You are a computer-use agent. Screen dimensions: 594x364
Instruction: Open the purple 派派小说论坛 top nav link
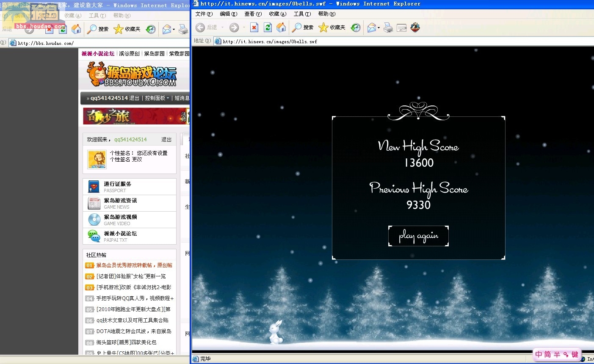tap(98, 54)
